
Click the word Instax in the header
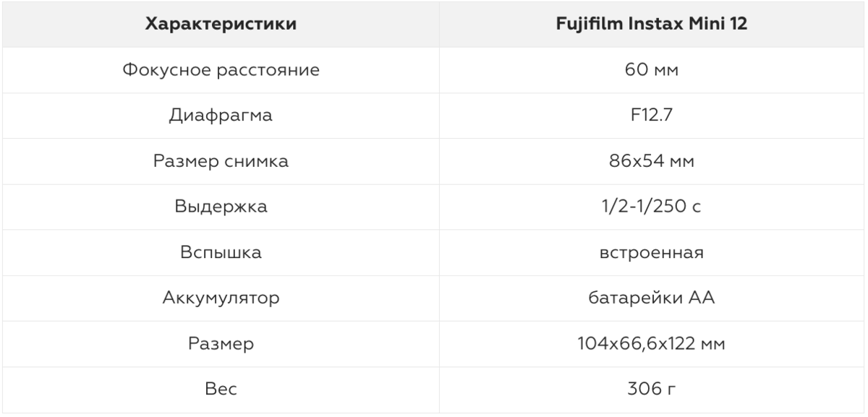click(648, 25)
